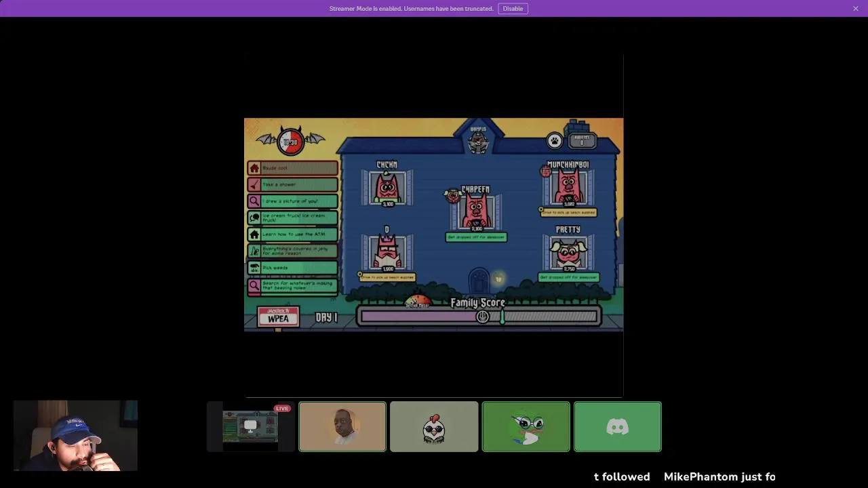
Task: Click the small monster badge next to MUNCHKINBOI
Action: click(546, 172)
